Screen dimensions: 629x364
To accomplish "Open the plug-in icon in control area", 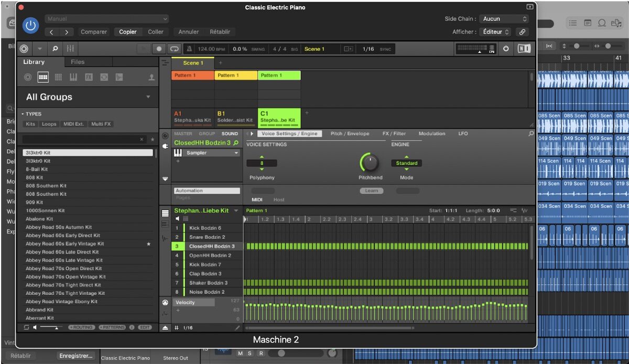I will (166, 146).
